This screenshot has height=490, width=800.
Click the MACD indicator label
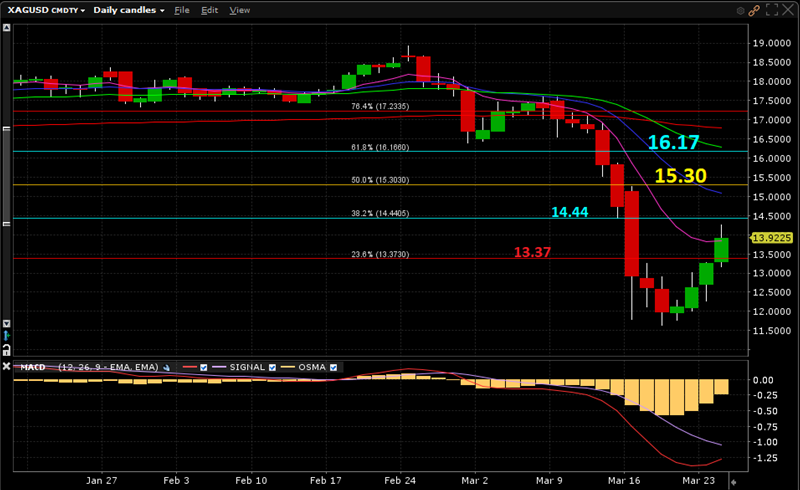(33, 367)
